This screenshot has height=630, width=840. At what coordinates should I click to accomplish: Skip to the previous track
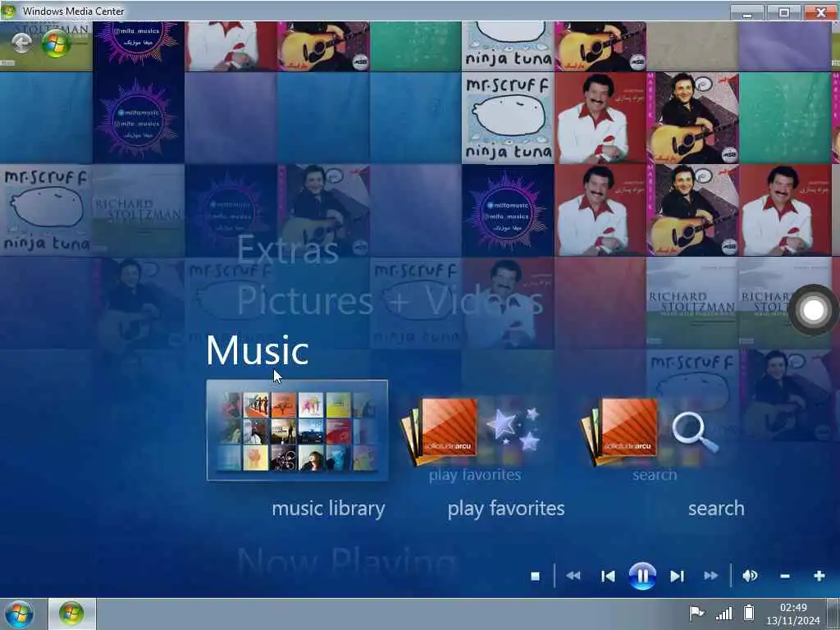coord(608,576)
